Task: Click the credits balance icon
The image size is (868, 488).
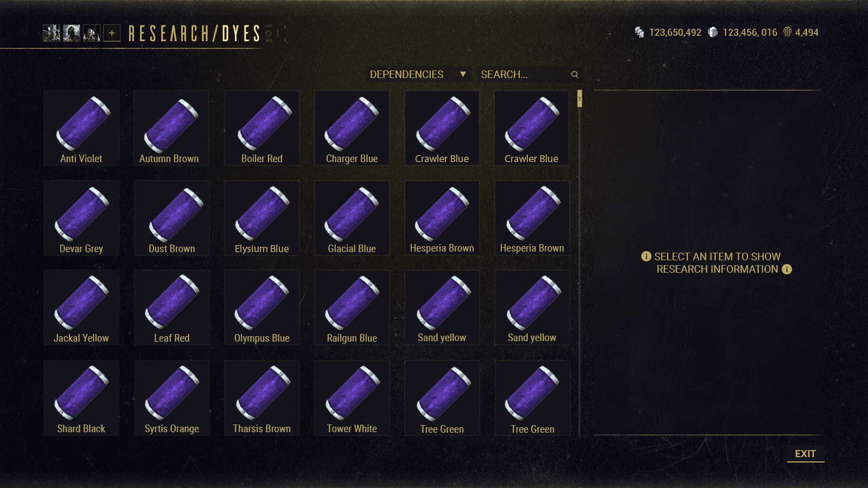Action: pos(640,33)
